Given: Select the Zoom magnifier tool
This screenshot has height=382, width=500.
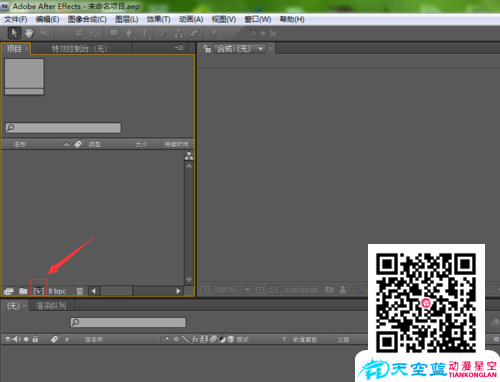Looking at the screenshot, I should coord(44,33).
